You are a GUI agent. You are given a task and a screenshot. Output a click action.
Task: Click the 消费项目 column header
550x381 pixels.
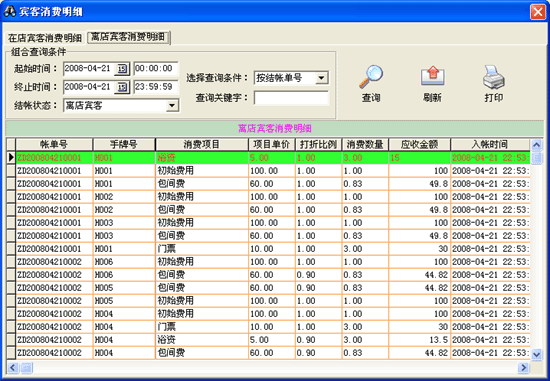point(202,144)
